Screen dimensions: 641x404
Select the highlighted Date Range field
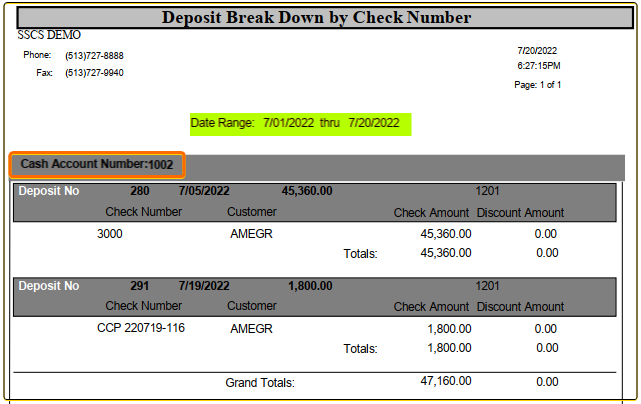tap(300, 124)
